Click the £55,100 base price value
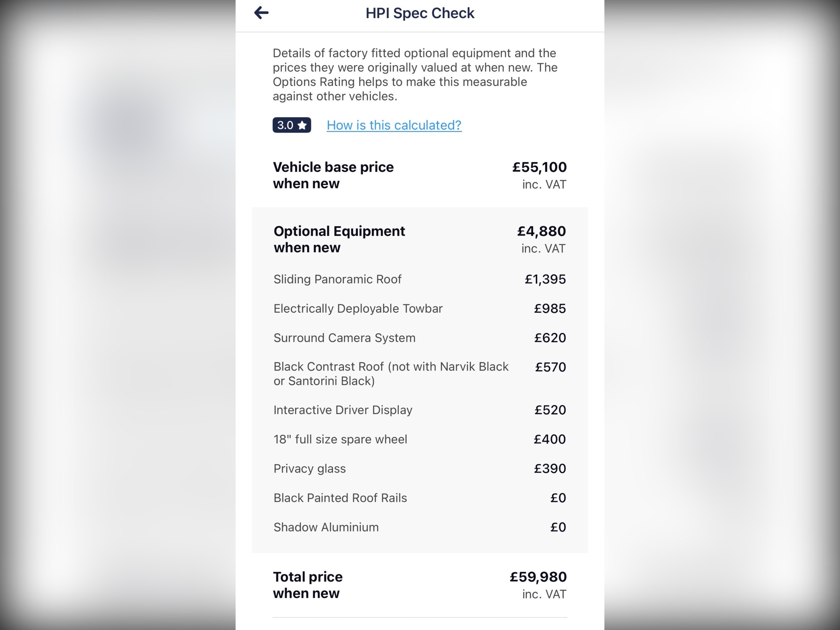The height and width of the screenshot is (630, 840). [x=539, y=167]
